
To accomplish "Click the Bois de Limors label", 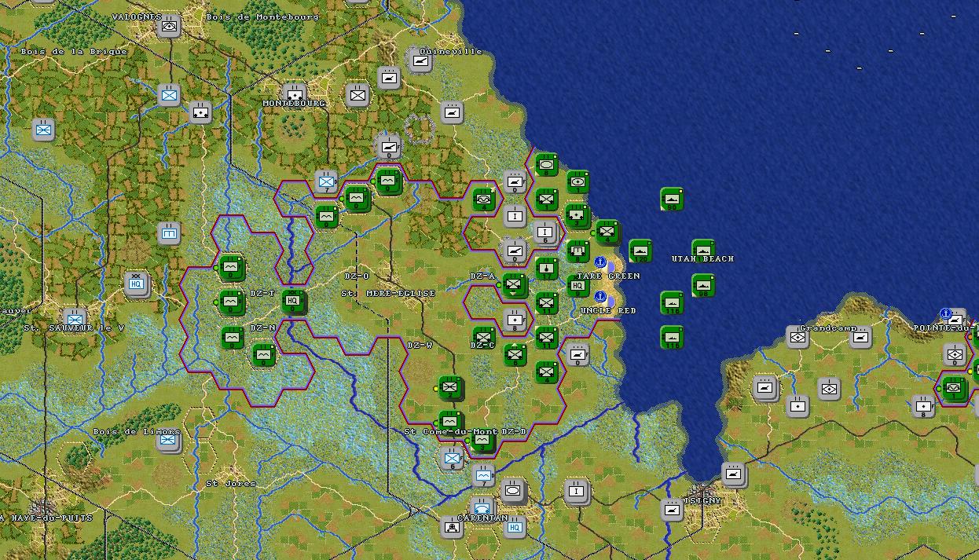I will point(137,431).
